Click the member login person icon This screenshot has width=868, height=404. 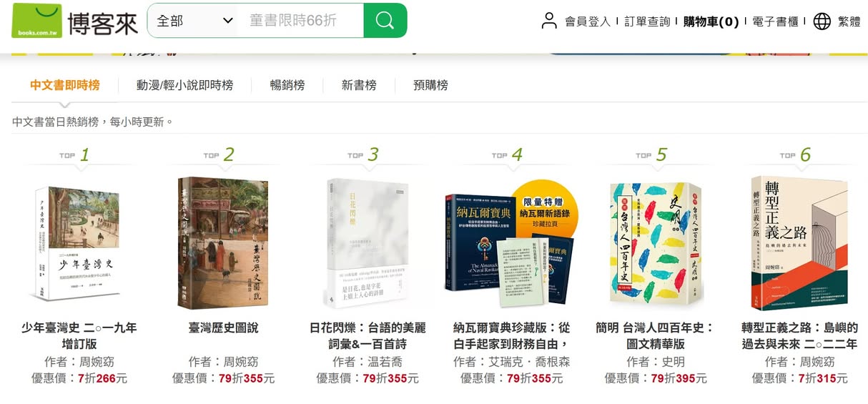(x=548, y=21)
